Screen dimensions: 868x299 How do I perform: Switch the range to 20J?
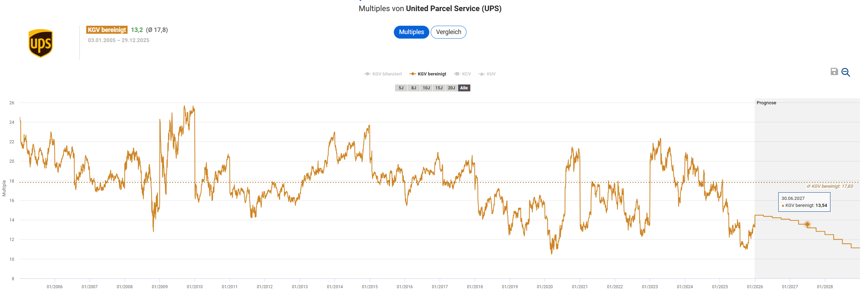(x=452, y=88)
